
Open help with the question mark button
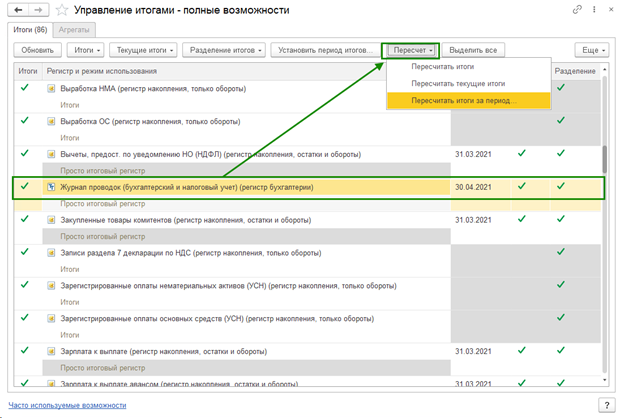pyautogui.click(x=606, y=405)
